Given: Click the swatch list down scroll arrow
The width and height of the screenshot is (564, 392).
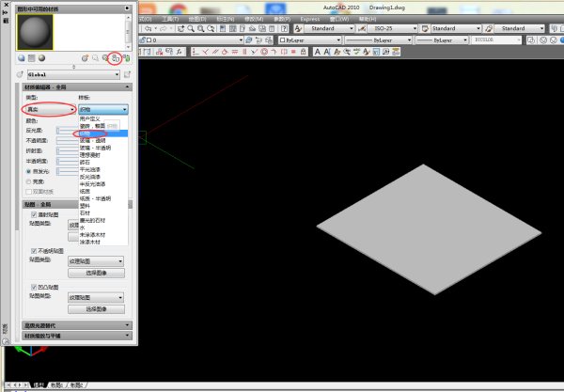Looking at the screenshot, I should [128, 47].
